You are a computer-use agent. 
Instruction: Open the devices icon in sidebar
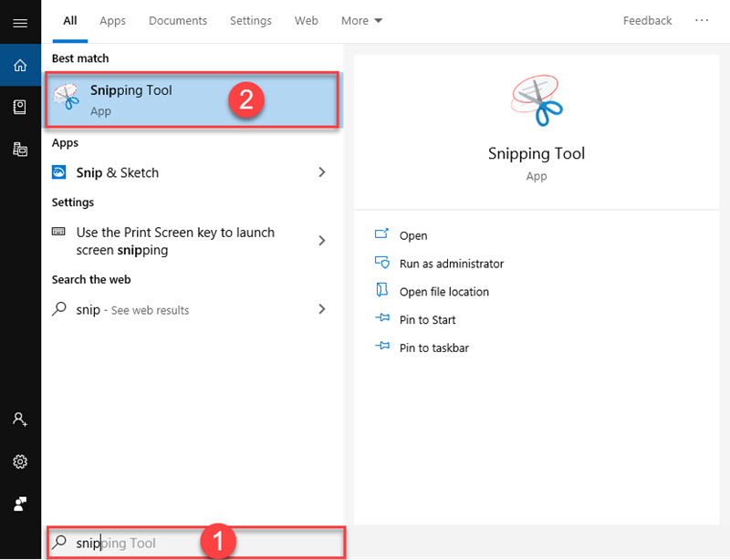pyautogui.click(x=20, y=149)
